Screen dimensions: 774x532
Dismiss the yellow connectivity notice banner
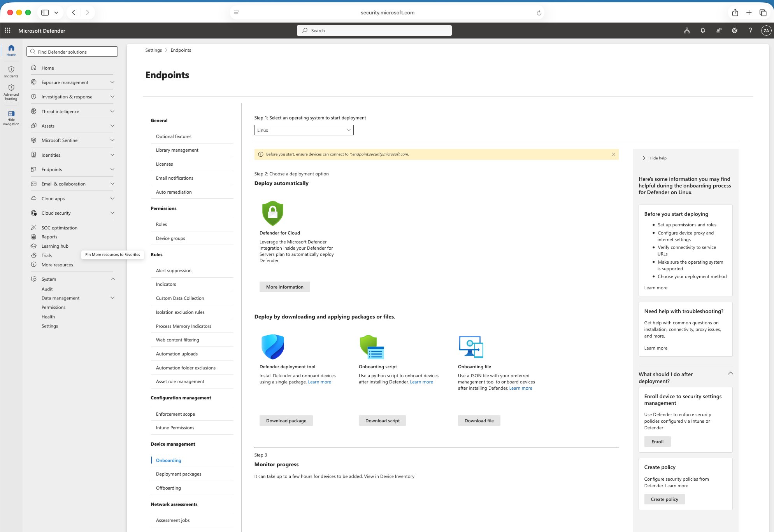[x=613, y=154]
